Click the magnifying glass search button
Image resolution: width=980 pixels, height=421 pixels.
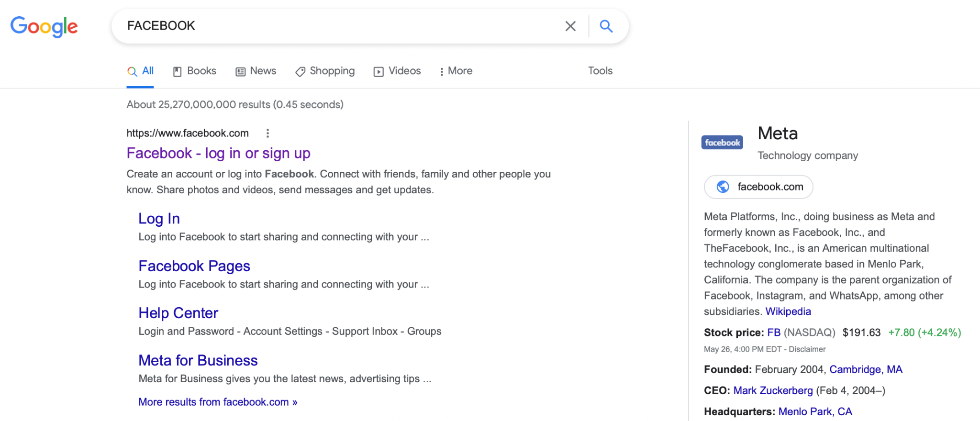(x=606, y=26)
